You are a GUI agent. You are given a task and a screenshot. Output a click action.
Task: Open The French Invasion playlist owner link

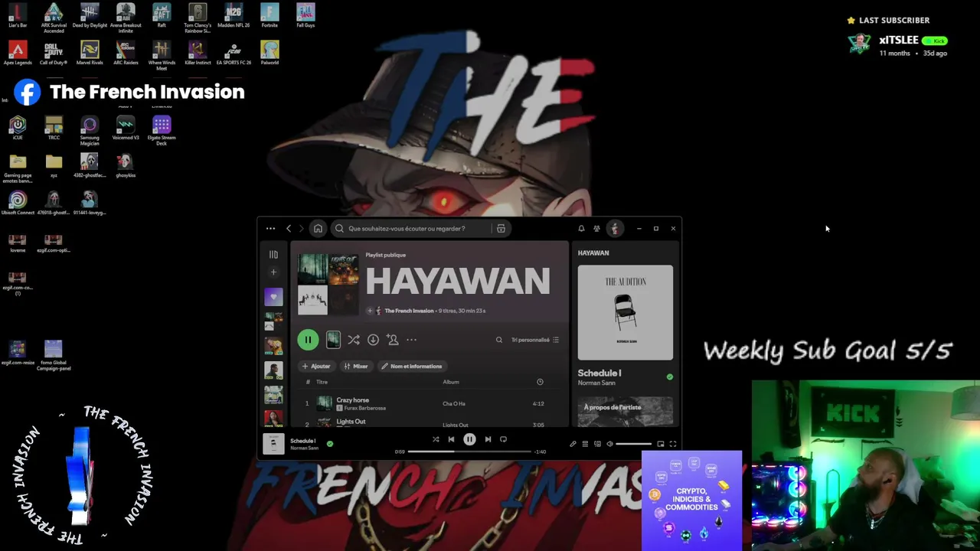click(409, 311)
